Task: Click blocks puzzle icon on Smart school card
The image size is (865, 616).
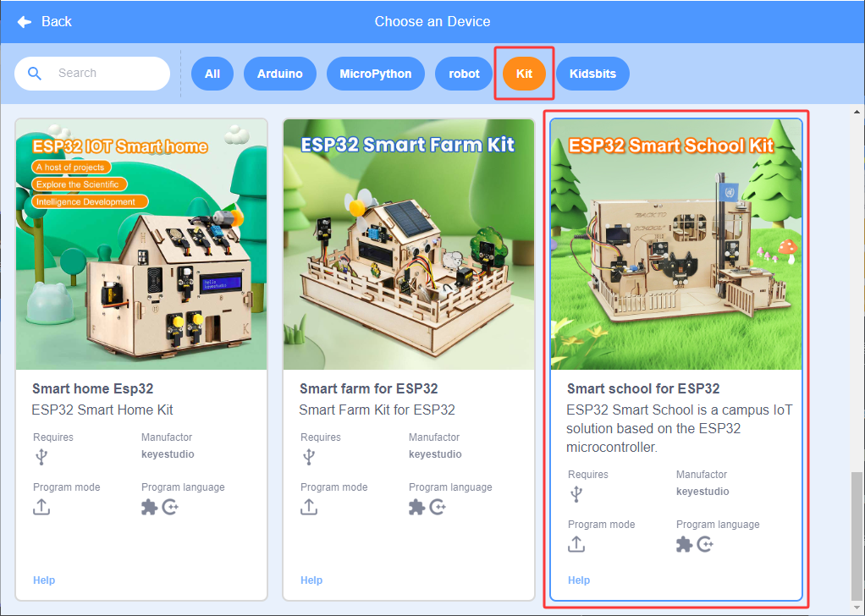Action: (684, 544)
